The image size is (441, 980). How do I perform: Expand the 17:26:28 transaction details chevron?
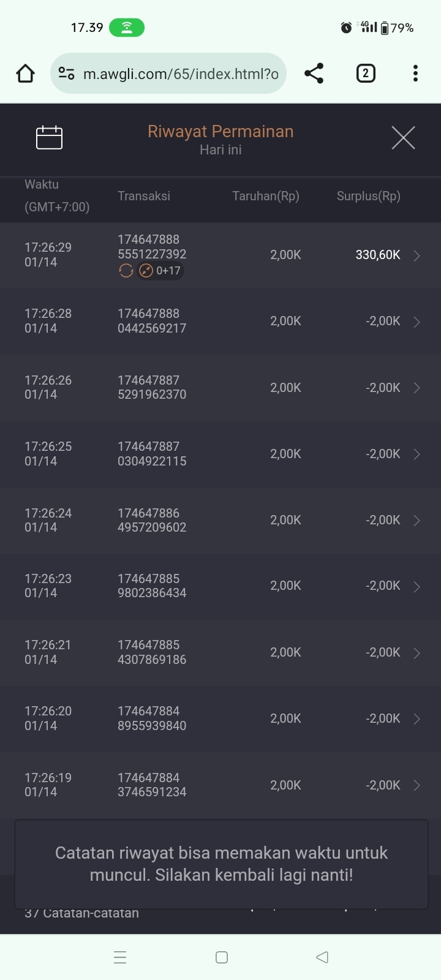417,322
